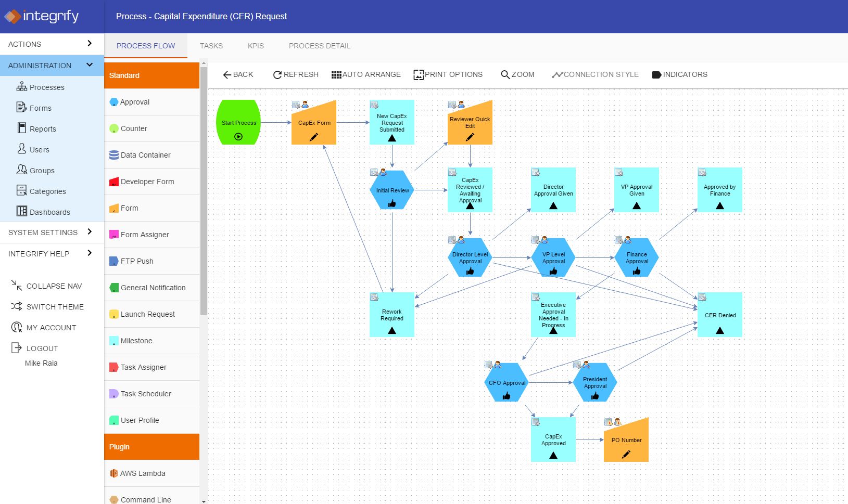Click the Start Process node
This screenshot has width=848, height=504.
[x=238, y=123]
